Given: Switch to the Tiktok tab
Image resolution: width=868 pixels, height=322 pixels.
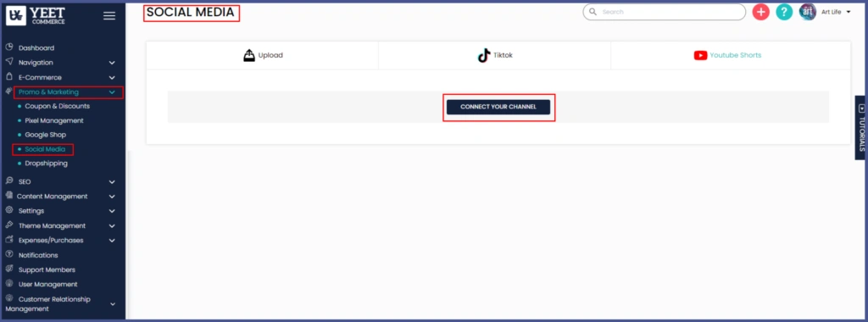Looking at the screenshot, I should click(494, 55).
